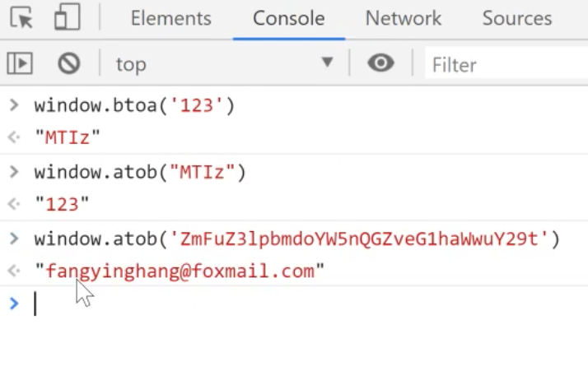Image resolution: width=588 pixels, height=385 pixels.
Task: Click the window.atob("MTIz") command line
Action: click(140, 172)
